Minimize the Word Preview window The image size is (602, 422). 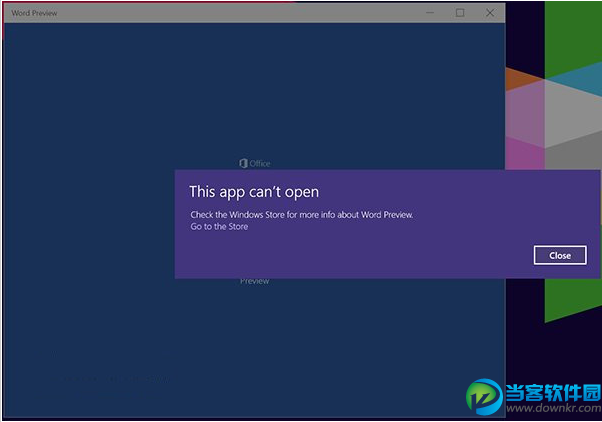(x=430, y=13)
